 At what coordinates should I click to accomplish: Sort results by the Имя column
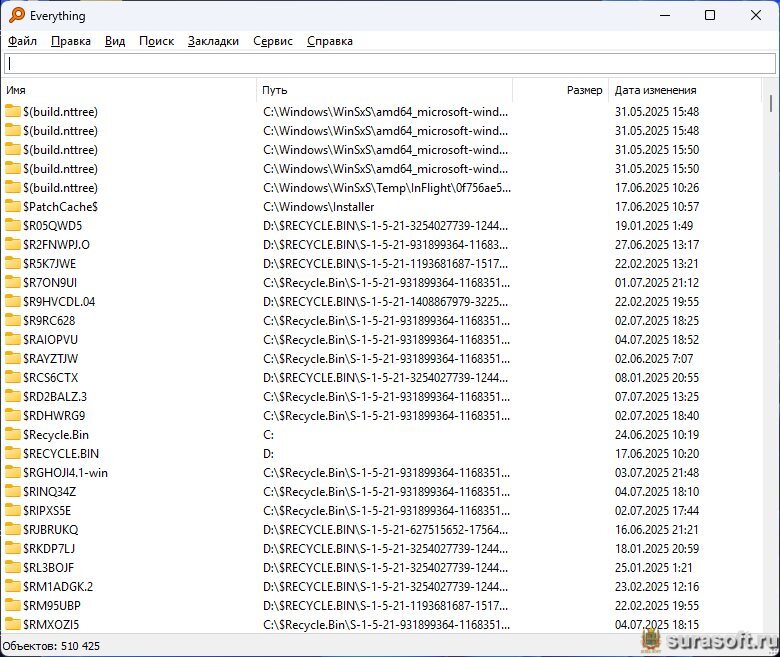129,90
